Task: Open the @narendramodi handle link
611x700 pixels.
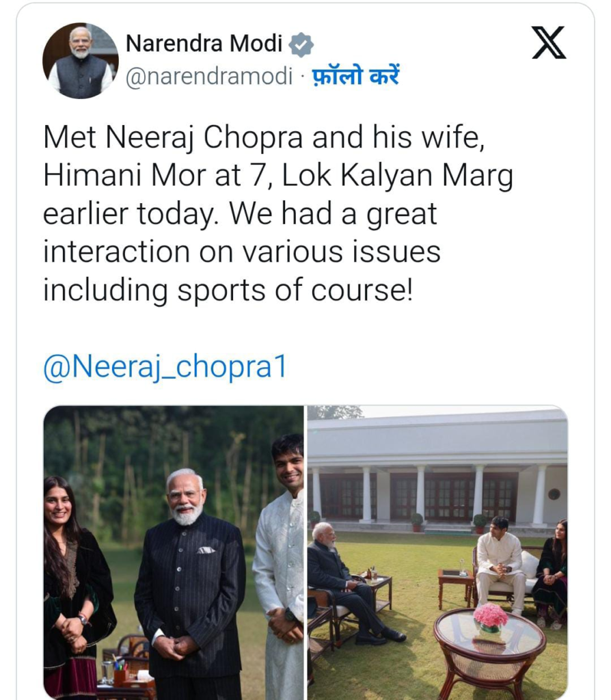Action: click(x=209, y=77)
